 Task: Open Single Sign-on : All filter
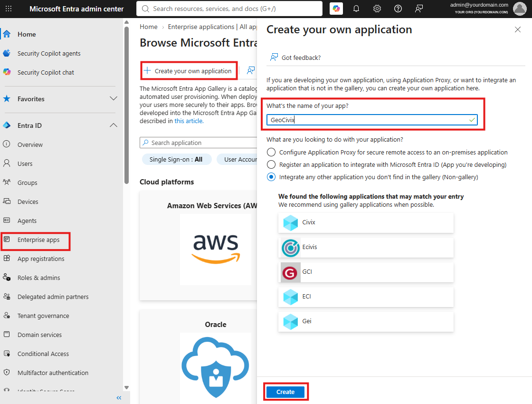click(x=176, y=159)
